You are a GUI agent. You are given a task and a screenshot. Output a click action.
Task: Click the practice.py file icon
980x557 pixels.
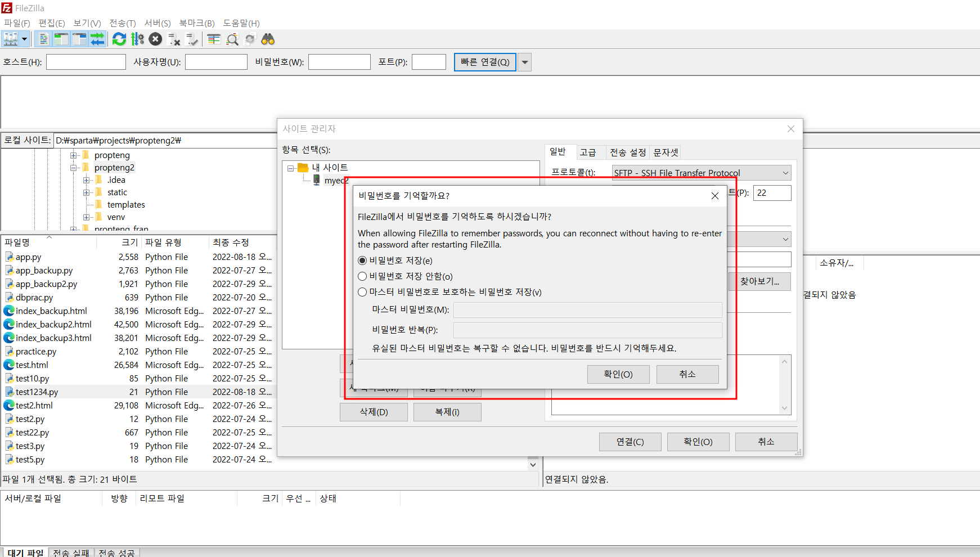10,351
